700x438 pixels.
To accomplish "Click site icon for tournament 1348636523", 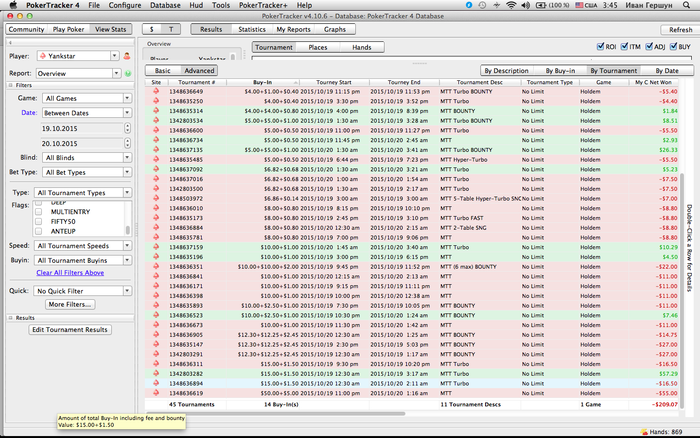I will point(156,315).
